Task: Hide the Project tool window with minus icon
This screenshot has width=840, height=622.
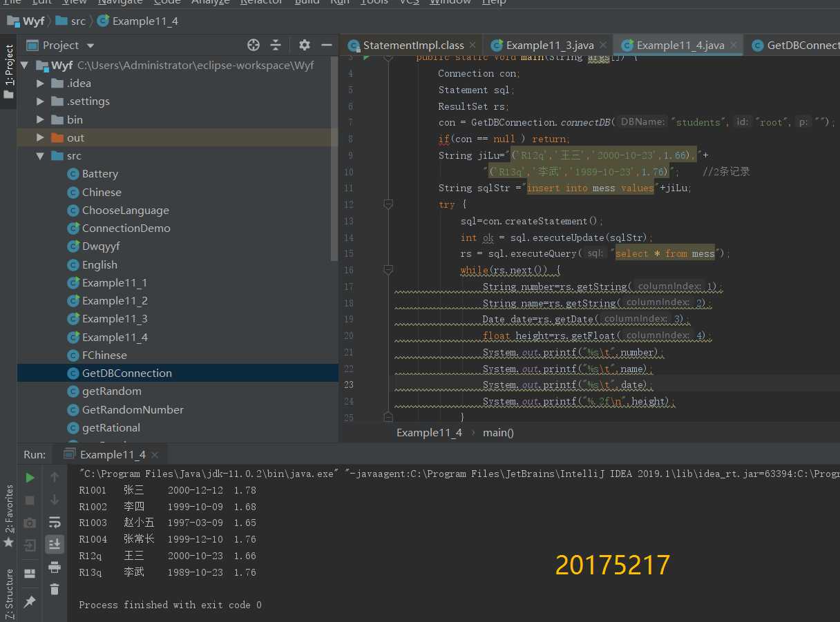Action: click(327, 46)
